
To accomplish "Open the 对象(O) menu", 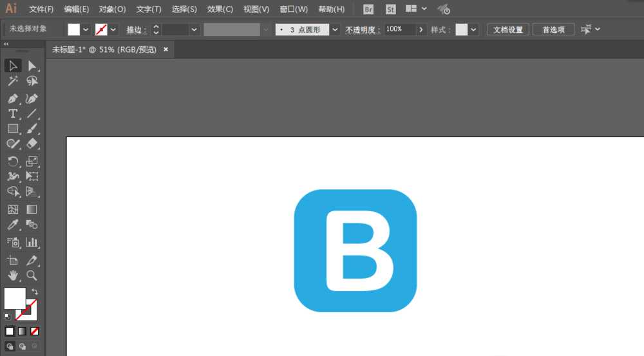I will [x=112, y=9].
